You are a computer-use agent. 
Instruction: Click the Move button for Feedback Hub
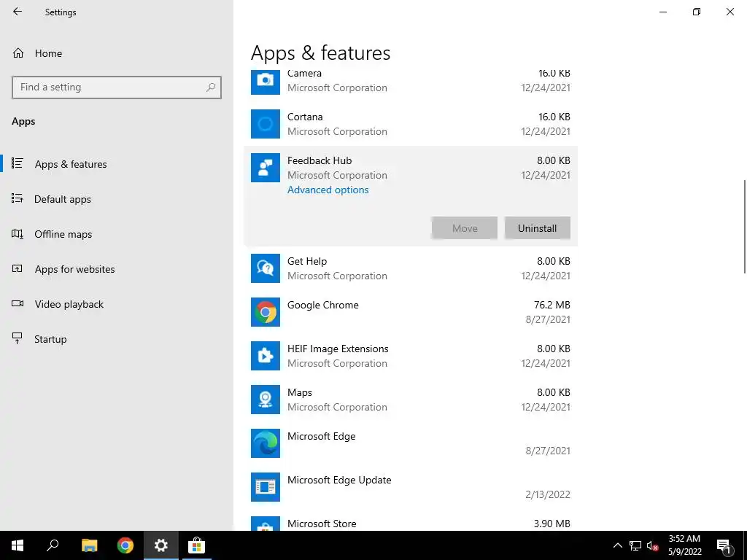click(x=465, y=228)
